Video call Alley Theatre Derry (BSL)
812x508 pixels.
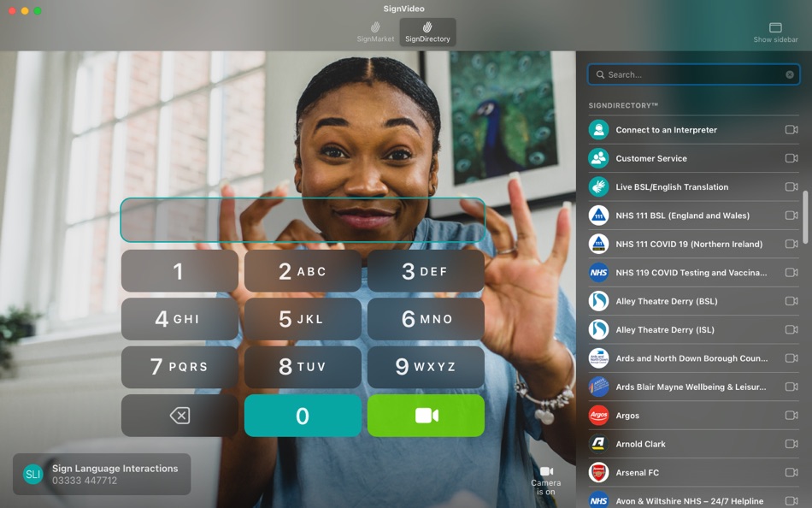(x=791, y=301)
